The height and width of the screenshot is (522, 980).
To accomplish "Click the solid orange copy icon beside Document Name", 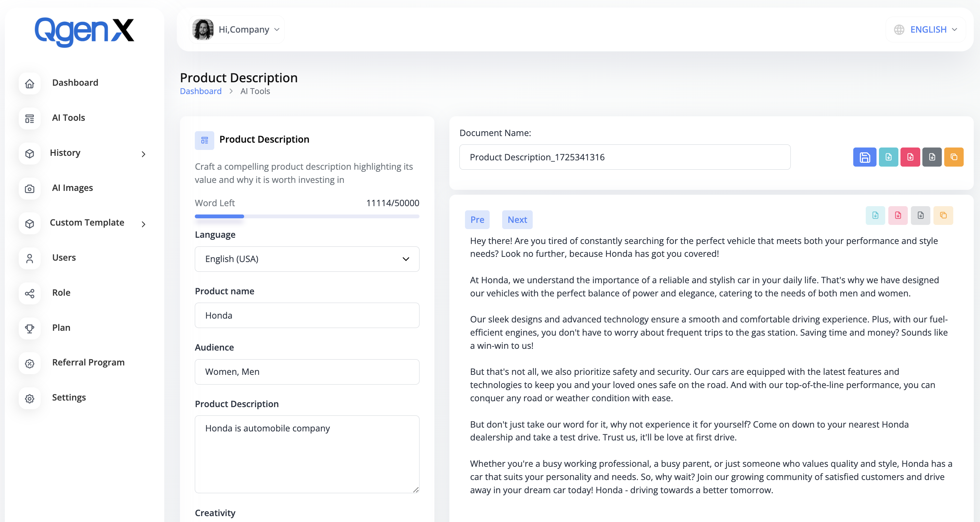I will tap(954, 157).
